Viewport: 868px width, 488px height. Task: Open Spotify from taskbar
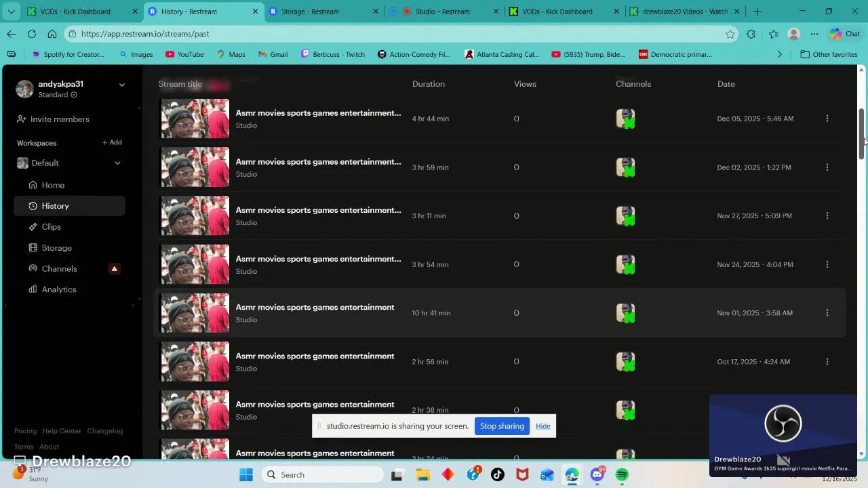(x=622, y=474)
